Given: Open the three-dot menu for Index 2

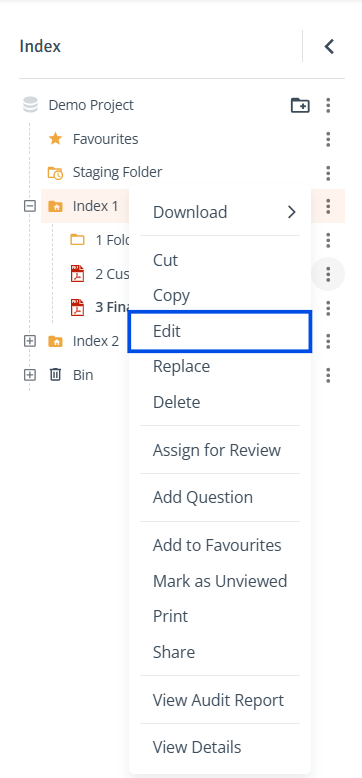Looking at the screenshot, I should pyautogui.click(x=328, y=341).
